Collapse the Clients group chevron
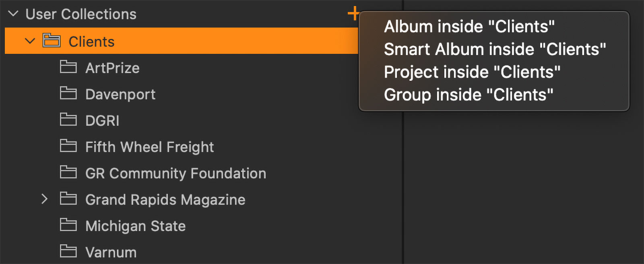The image size is (644, 264). (x=30, y=41)
